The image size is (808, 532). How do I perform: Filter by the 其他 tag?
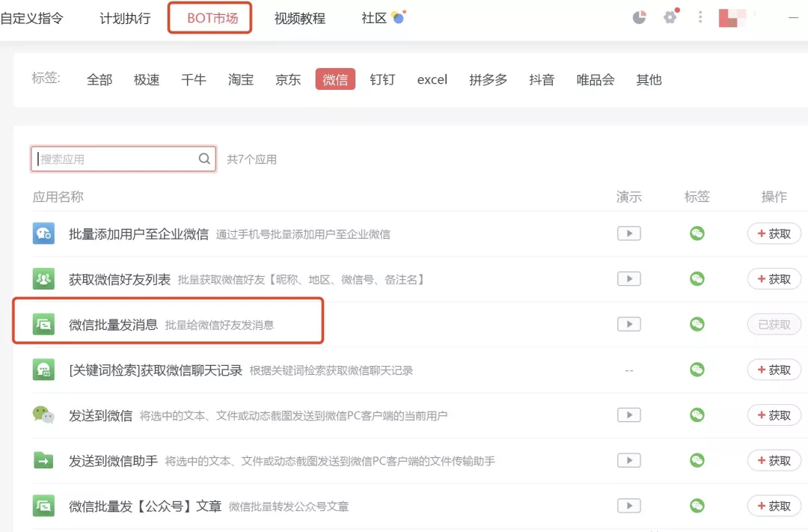click(649, 79)
